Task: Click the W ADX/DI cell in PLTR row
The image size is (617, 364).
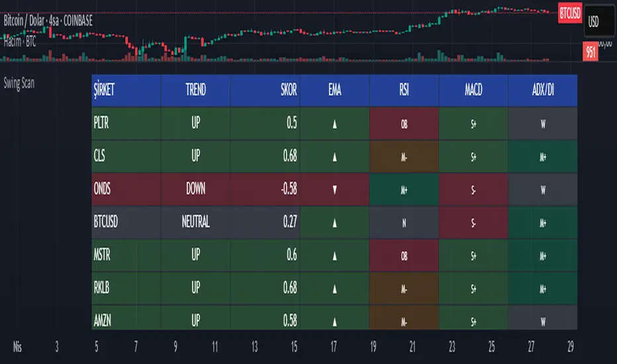Action: (x=543, y=123)
